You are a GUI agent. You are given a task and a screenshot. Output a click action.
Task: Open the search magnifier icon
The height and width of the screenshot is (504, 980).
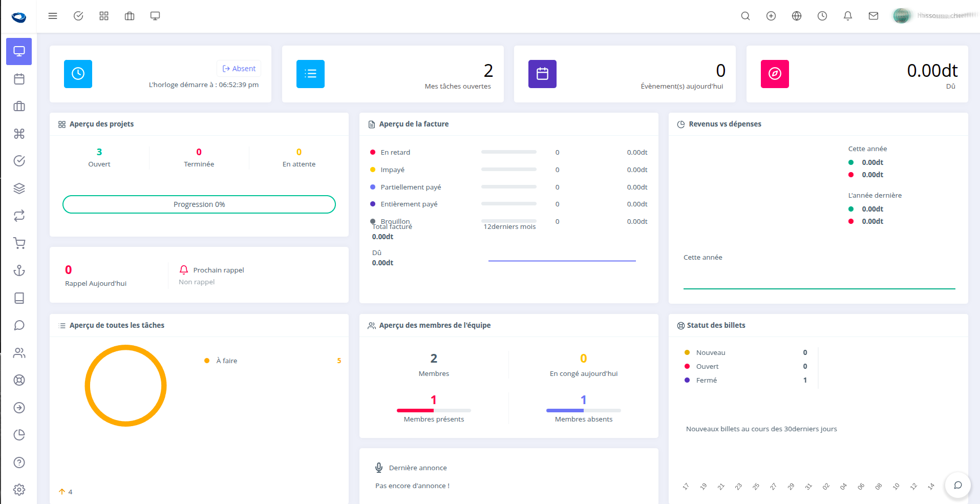coord(745,16)
